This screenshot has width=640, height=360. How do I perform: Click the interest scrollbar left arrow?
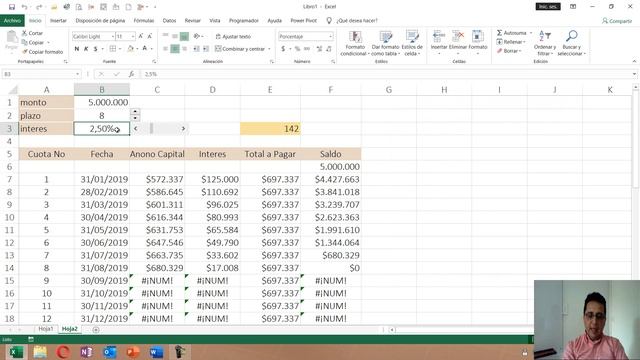tap(136, 129)
